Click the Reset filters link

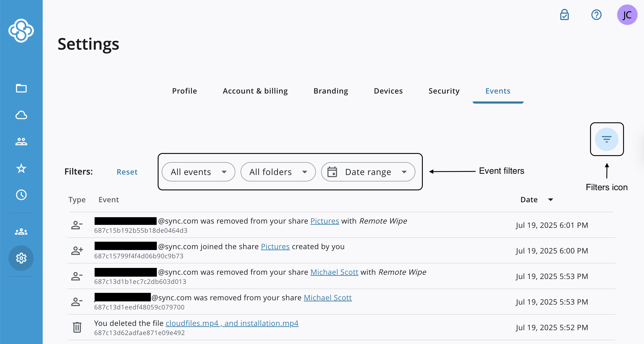(127, 172)
